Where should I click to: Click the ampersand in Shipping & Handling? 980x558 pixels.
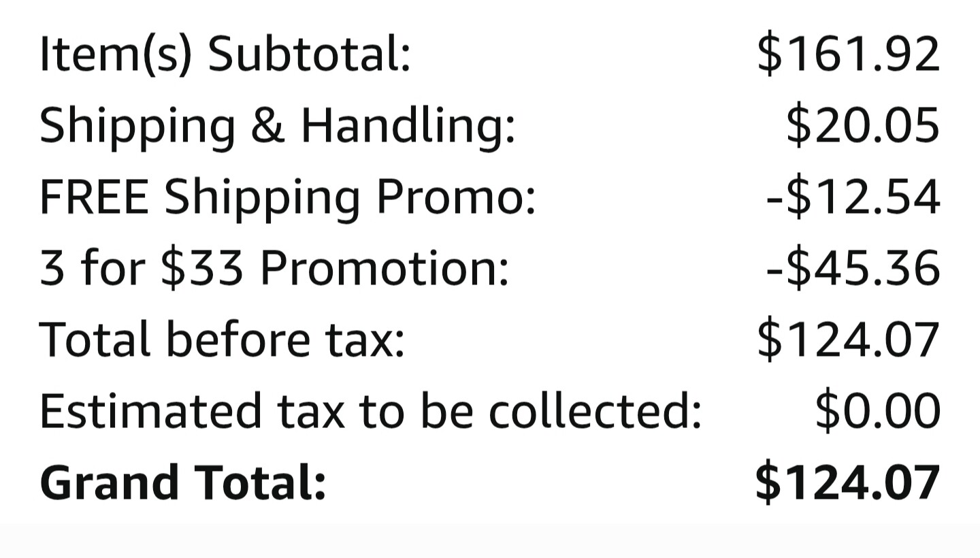click(x=267, y=126)
